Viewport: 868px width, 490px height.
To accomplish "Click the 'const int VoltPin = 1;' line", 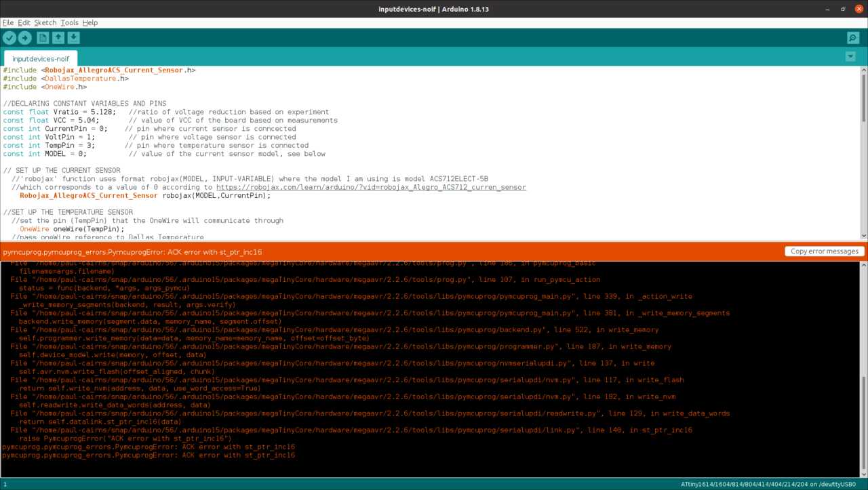I will pos(49,137).
